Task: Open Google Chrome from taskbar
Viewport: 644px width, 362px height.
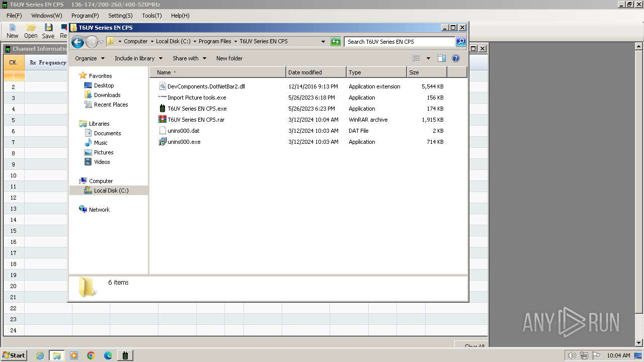Action: click(x=91, y=355)
